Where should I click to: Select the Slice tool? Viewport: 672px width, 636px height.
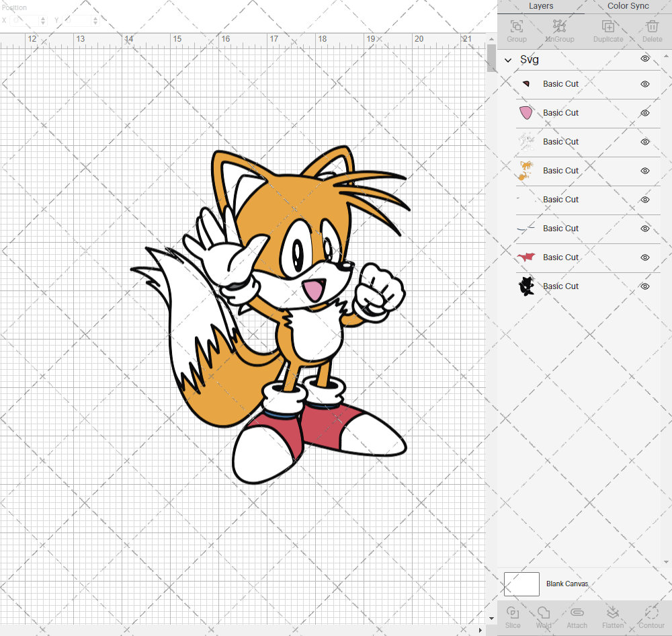click(513, 617)
